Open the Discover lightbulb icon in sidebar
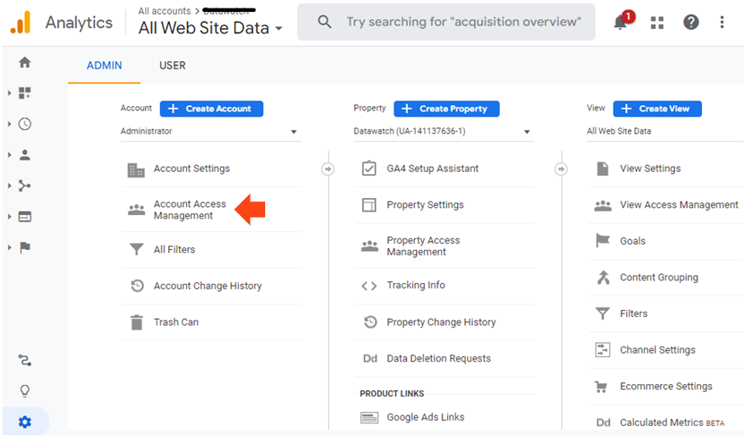Image resolution: width=747 pixels, height=436 pixels. pos(25,391)
